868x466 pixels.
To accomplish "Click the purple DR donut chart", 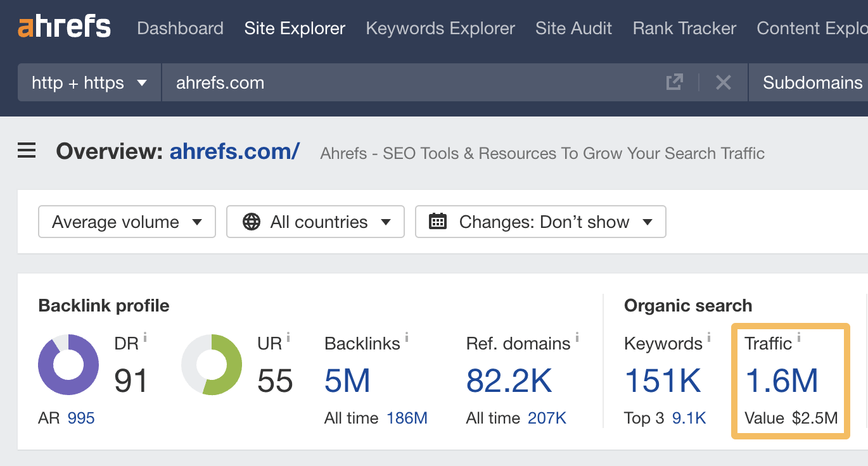I will point(68,364).
